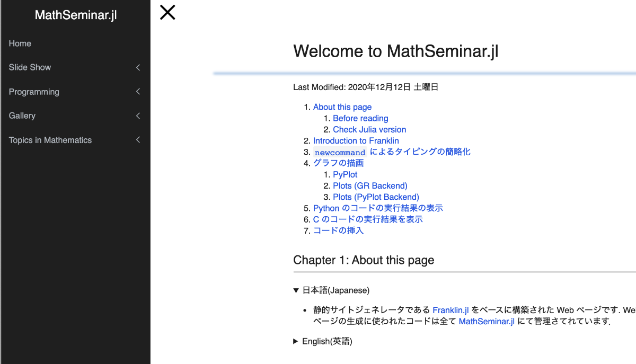Go to Python のコードの実行結果の表示 link
The image size is (636, 364).
pyautogui.click(x=378, y=208)
